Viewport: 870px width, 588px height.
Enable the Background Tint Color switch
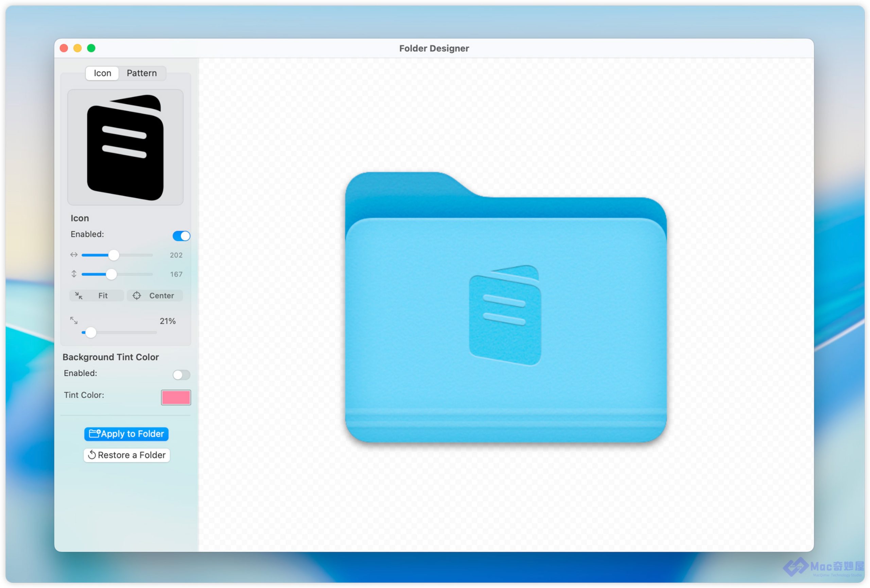coord(181,375)
